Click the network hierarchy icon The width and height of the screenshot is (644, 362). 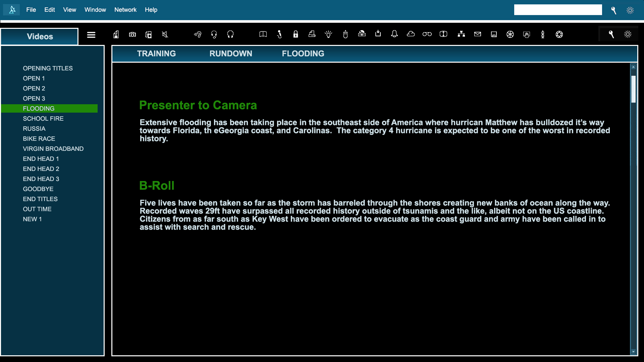tap(461, 34)
